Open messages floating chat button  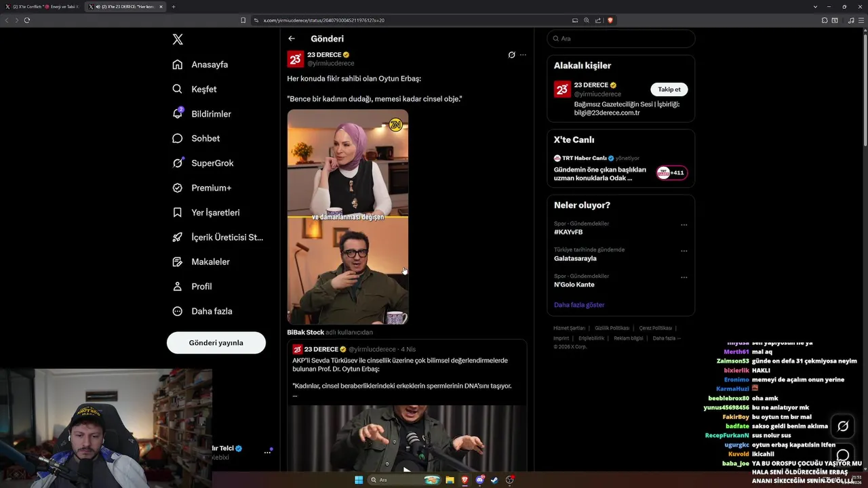(843, 455)
